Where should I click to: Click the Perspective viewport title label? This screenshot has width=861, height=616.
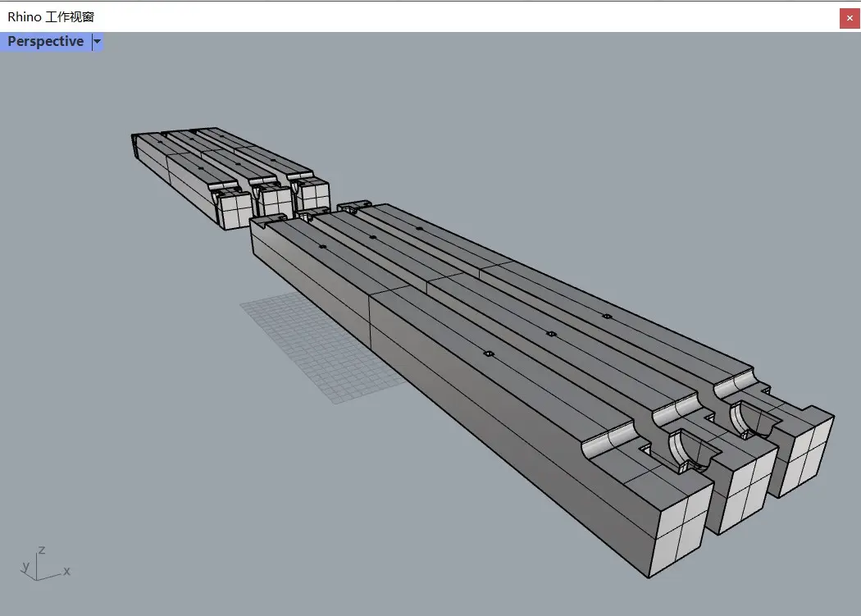[x=46, y=42]
